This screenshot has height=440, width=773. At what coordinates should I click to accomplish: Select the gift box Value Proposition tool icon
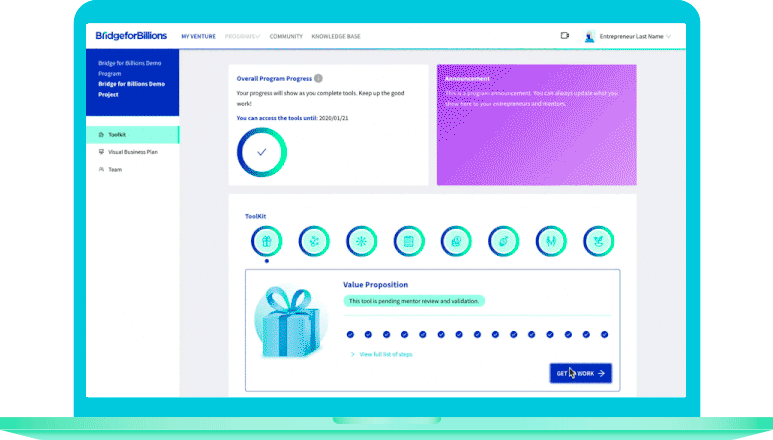tap(266, 241)
